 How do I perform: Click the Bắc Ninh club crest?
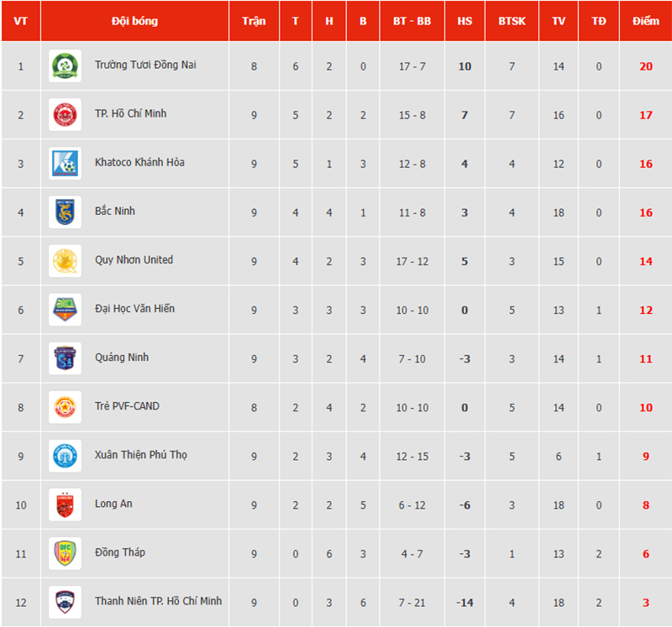[65, 212]
